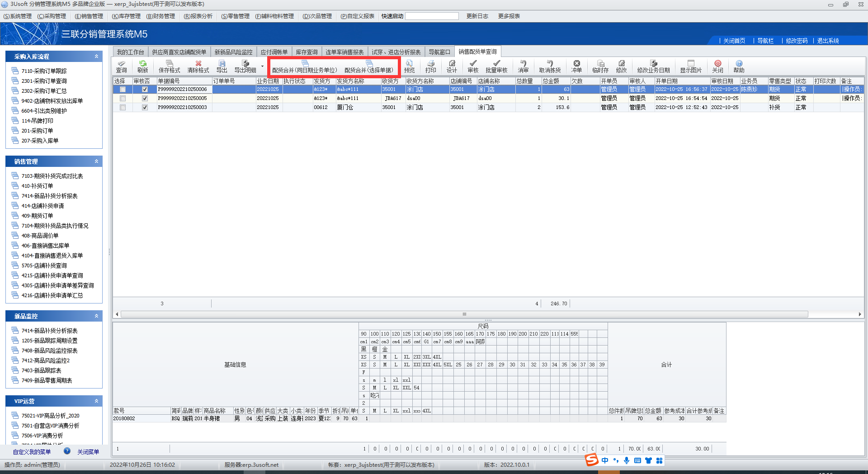Switch to the 我的工作台 tab
This screenshot has height=474, width=868.
[x=130, y=52]
